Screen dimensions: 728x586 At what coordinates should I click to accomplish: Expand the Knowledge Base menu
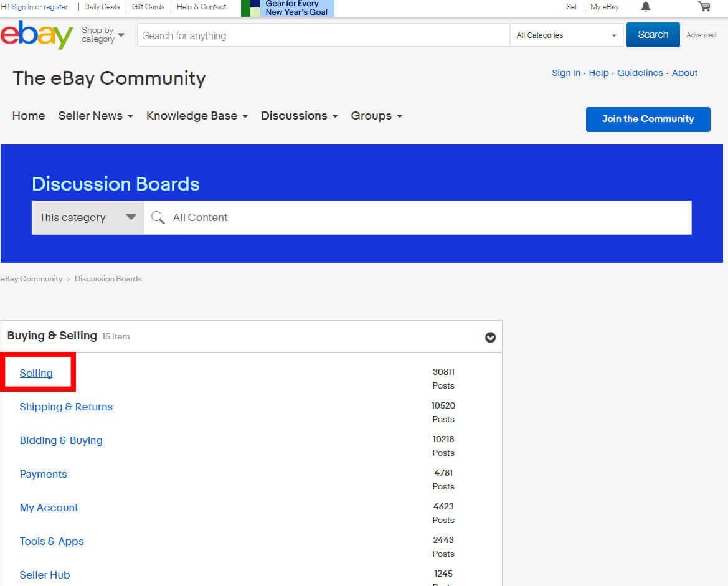click(197, 116)
